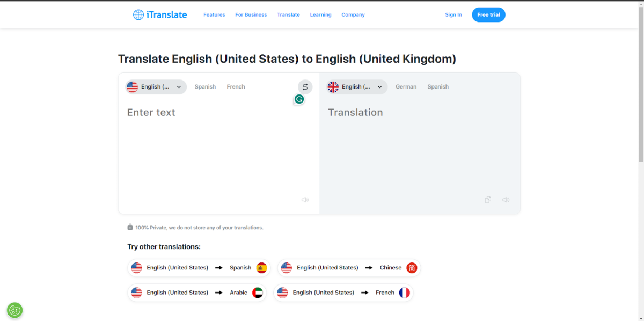Select the Chinese character icon

tap(411, 267)
